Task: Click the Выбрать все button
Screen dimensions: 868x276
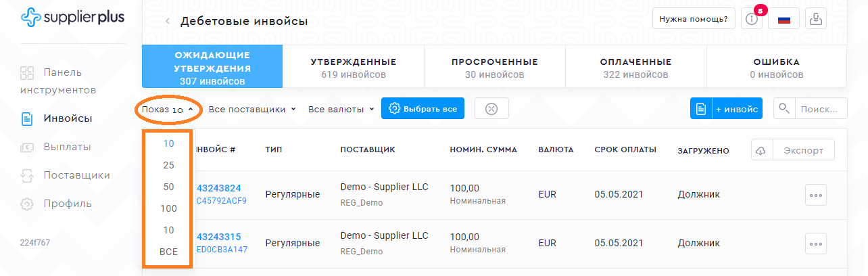Action: click(x=423, y=108)
